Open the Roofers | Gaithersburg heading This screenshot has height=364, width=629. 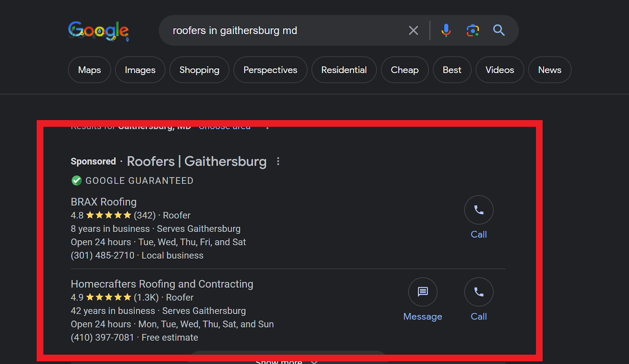tap(197, 162)
